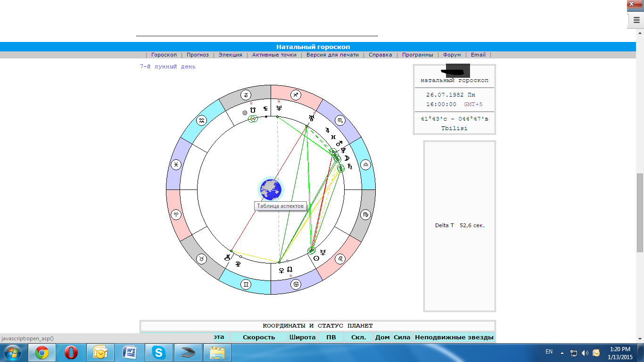
Task: Click the Pisces sign on the zodiac ring
Action: (176, 165)
